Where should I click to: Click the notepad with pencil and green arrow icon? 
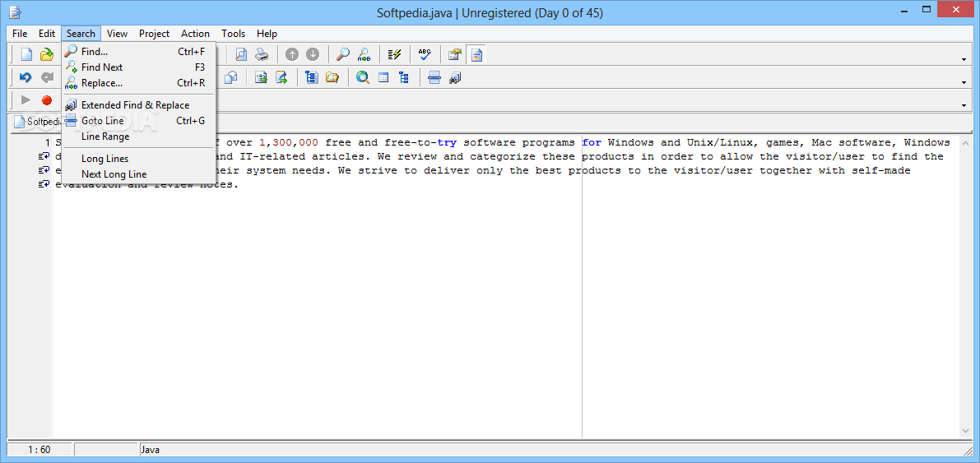(282, 77)
